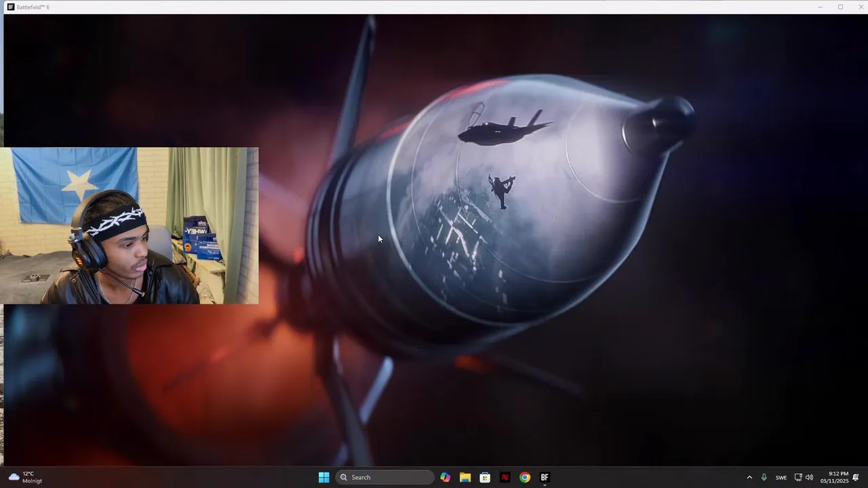Open network settings tray icon

pyautogui.click(x=798, y=477)
